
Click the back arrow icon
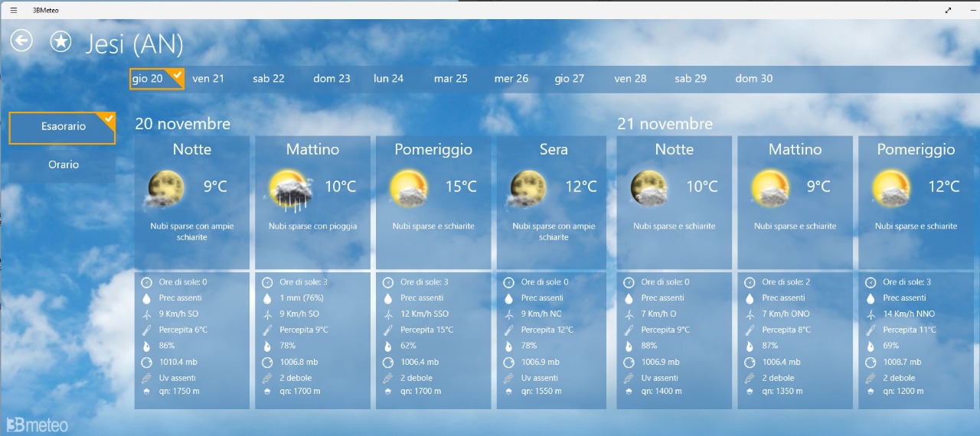[21, 41]
